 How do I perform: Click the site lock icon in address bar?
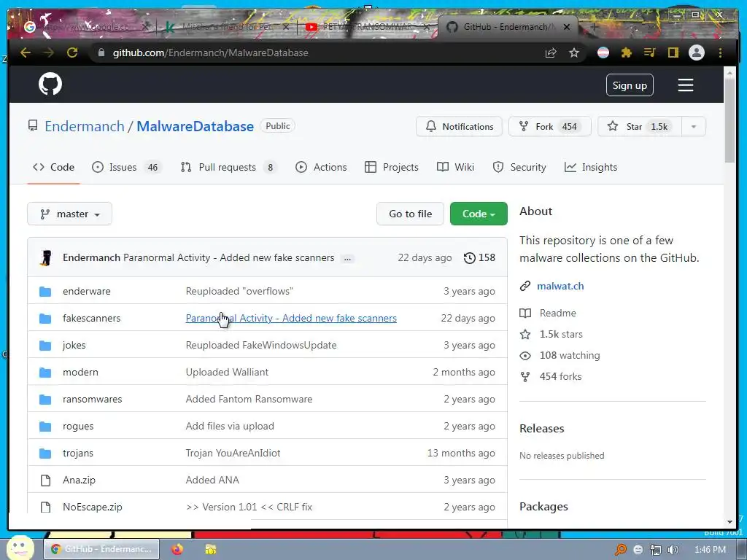101,52
